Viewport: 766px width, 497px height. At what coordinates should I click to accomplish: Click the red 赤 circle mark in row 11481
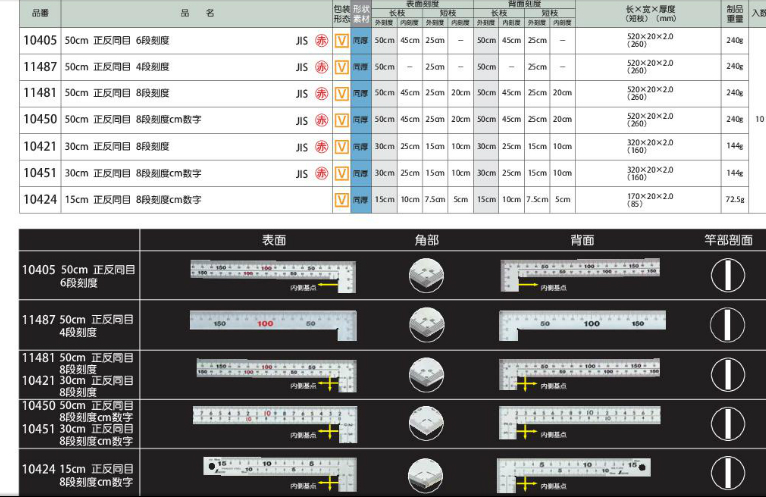click(321, 93)
